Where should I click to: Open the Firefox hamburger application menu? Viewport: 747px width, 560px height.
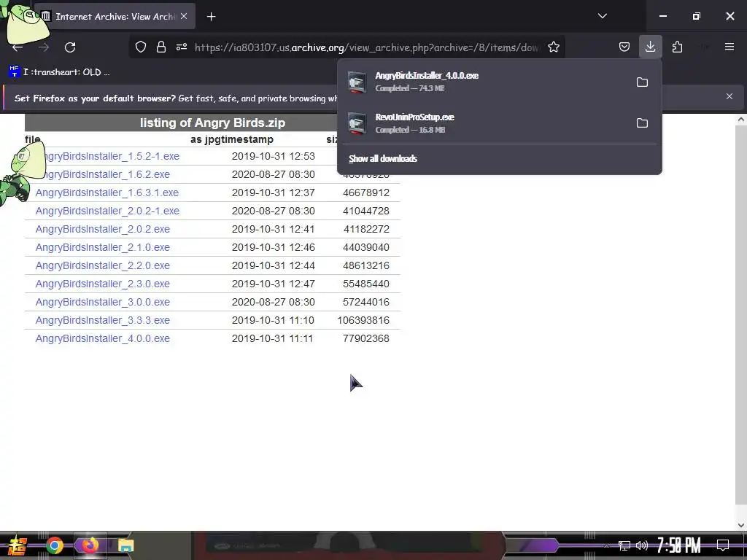point(729,47)
